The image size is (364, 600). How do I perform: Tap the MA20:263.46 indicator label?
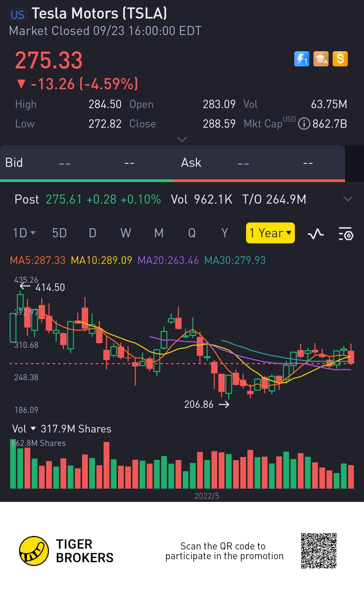[168, 260]
